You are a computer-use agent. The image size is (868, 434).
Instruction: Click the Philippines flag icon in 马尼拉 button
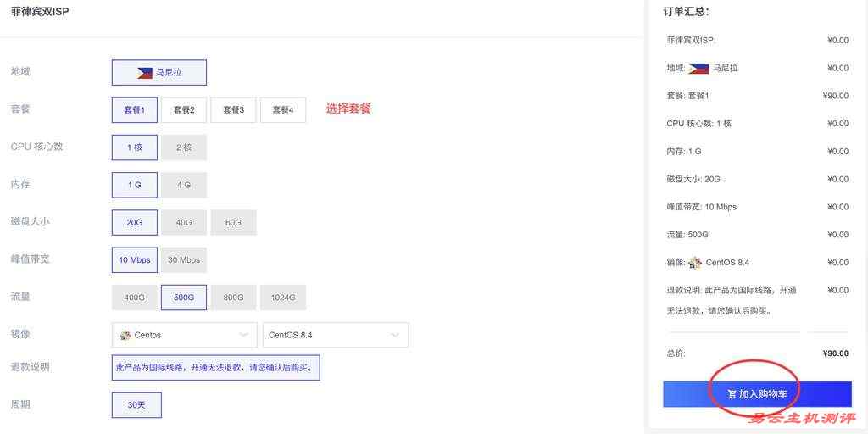tap(145, 73)
